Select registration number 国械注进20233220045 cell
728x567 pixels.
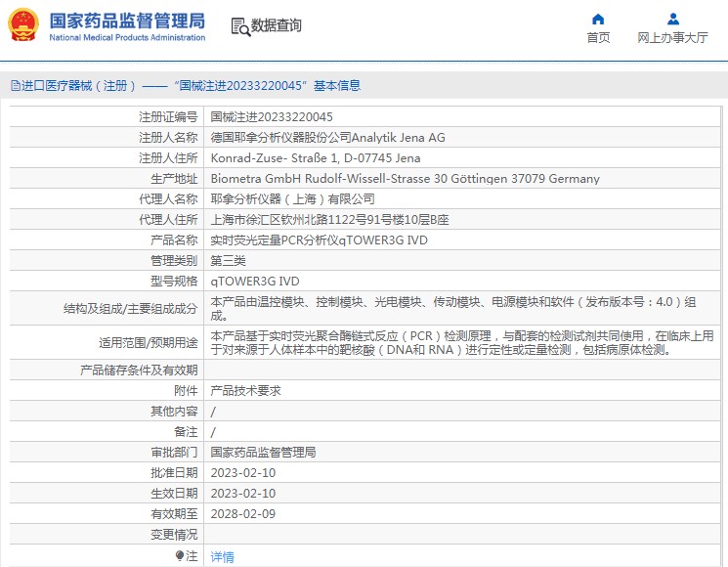(462, 116)
